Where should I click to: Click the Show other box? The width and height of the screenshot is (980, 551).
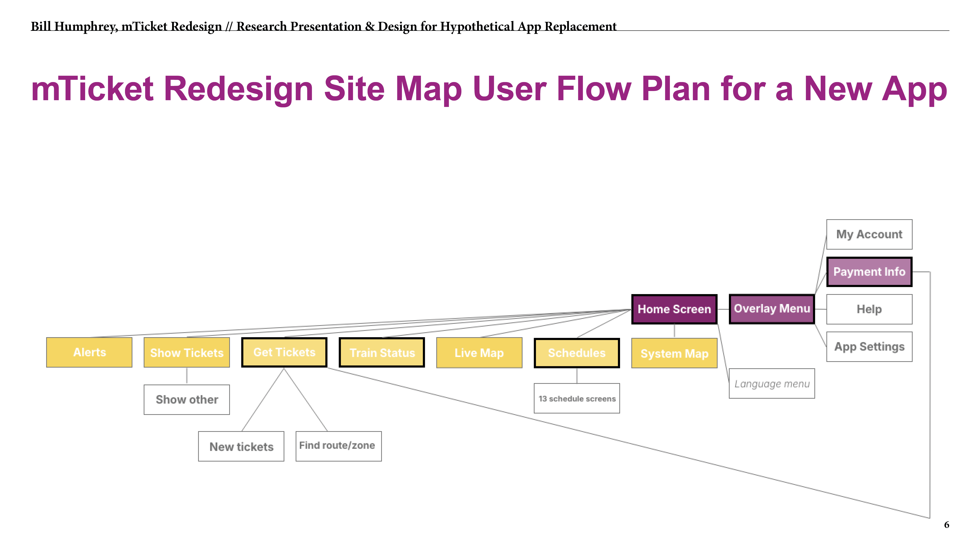[187, 400]
